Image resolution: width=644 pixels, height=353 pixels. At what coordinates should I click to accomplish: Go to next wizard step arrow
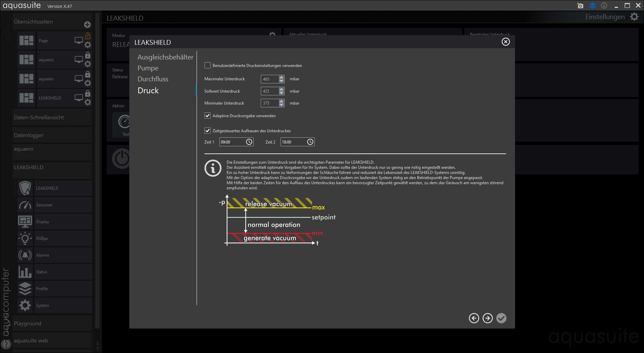[x=488, y=318]
